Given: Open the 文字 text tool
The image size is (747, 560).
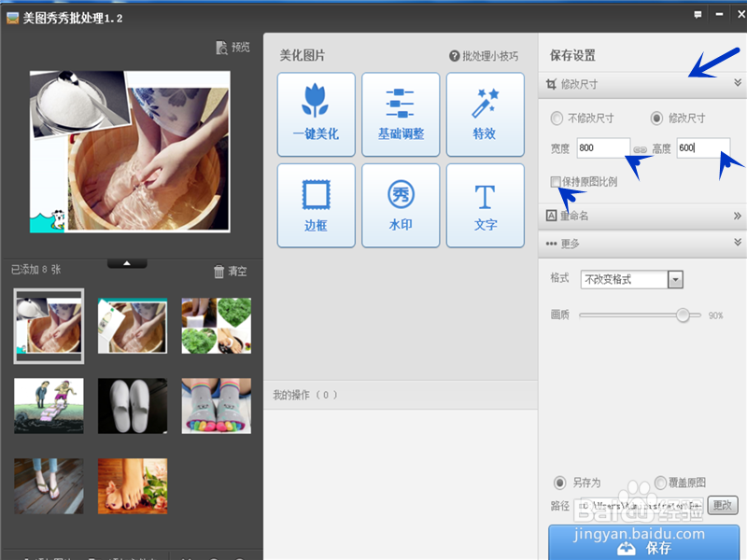Looking at the screenshot, I should (485, 204).
